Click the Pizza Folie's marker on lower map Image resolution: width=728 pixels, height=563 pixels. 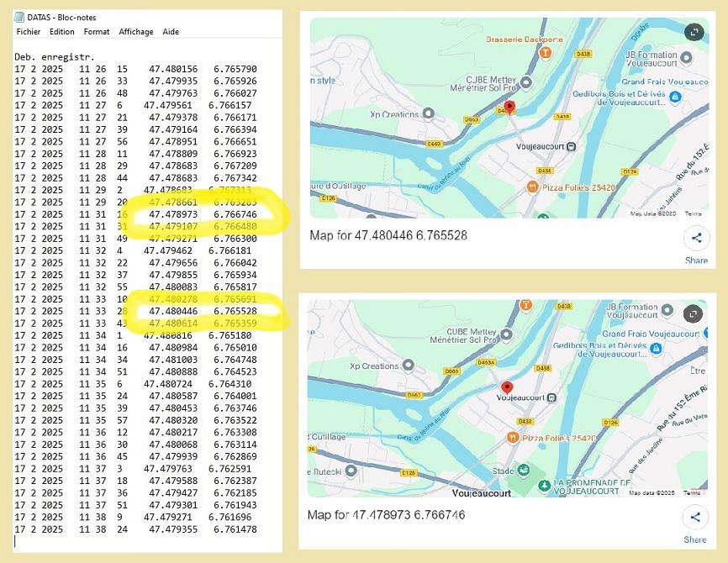point(513,438)
